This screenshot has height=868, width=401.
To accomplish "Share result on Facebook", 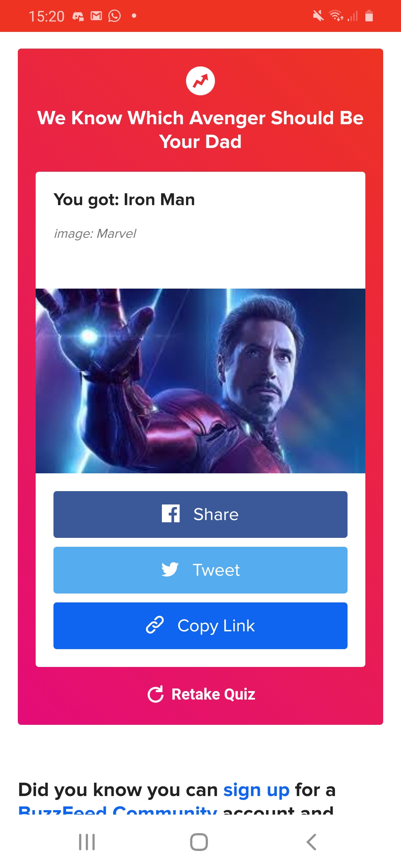I will pos(200,514).
